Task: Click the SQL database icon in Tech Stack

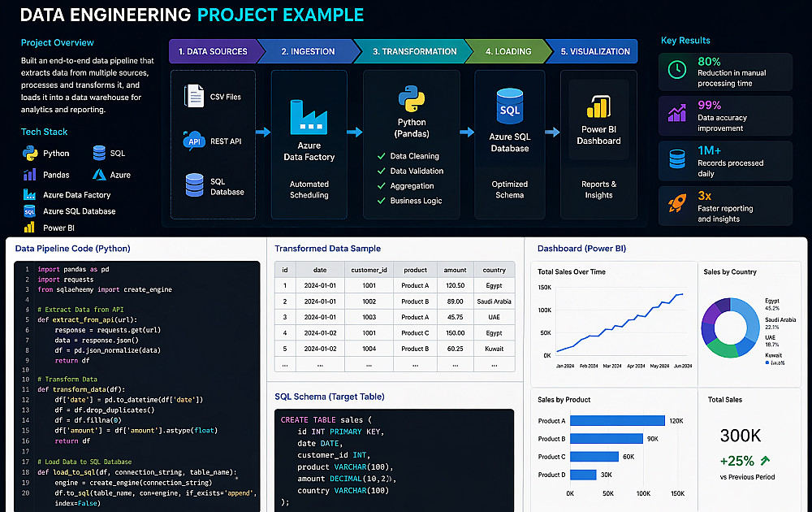Action: [x=99, y=154]
